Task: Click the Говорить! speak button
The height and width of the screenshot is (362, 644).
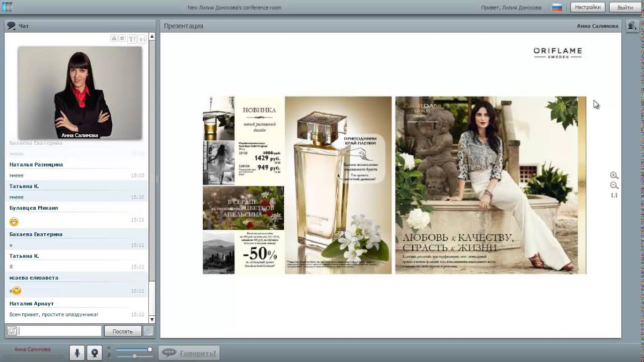Action: 189,353
